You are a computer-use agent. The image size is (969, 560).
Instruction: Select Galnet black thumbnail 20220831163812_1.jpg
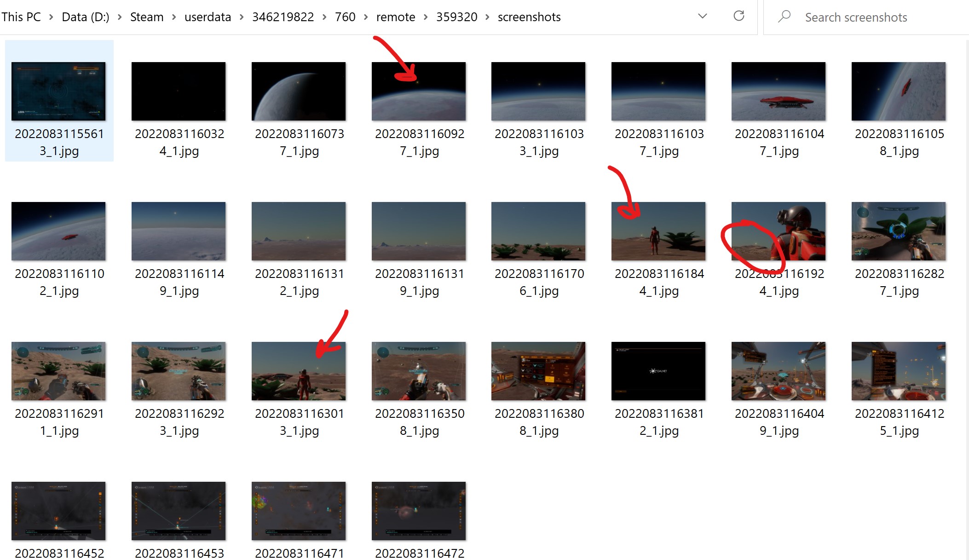tap(658, 371)
